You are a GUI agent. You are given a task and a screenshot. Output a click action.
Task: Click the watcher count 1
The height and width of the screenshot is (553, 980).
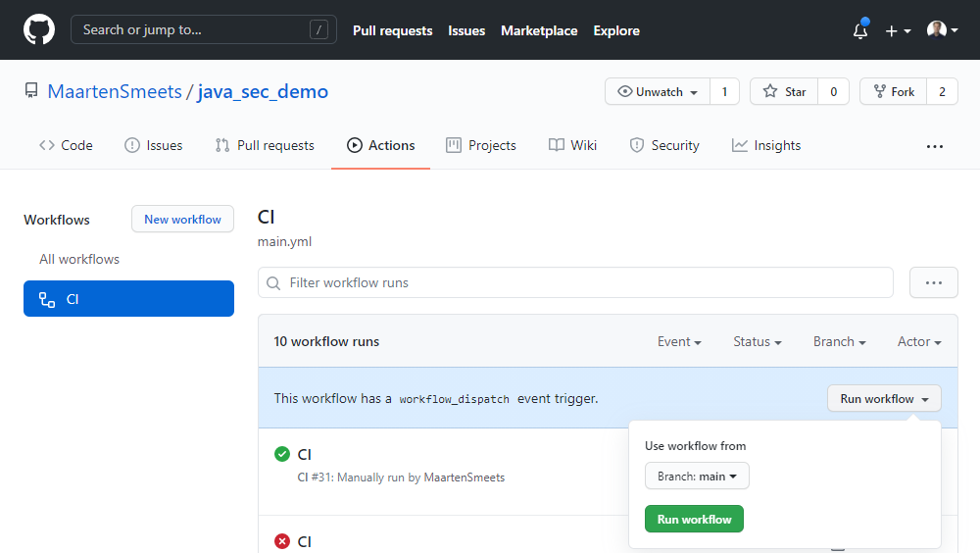click(x=724, y=91)
